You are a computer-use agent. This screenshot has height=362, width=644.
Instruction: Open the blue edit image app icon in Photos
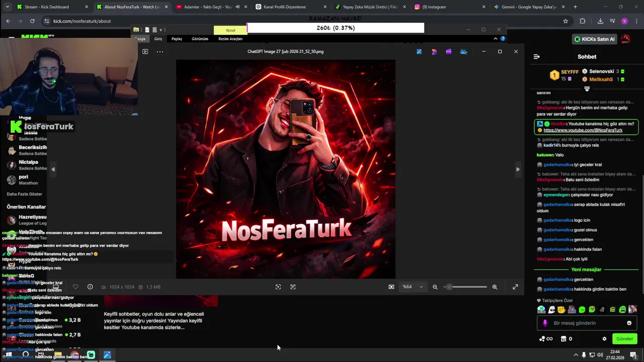pos(419,51)
